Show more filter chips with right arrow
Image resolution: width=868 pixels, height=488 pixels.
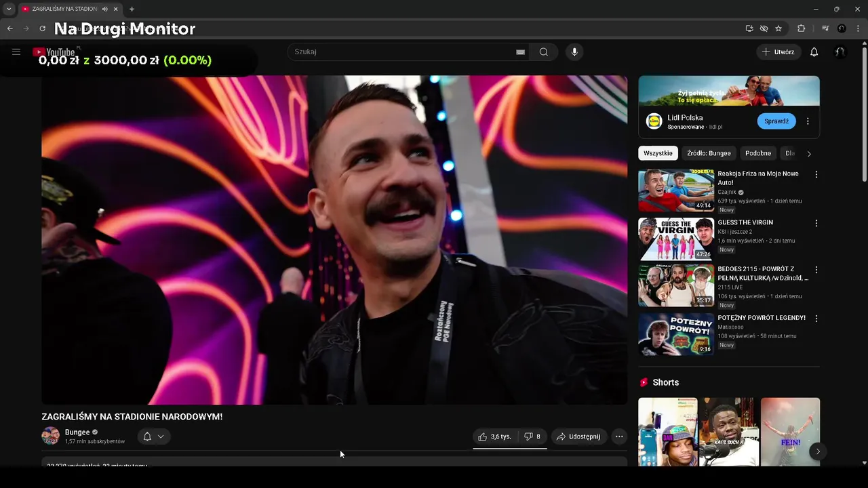(x=809, y=154)
